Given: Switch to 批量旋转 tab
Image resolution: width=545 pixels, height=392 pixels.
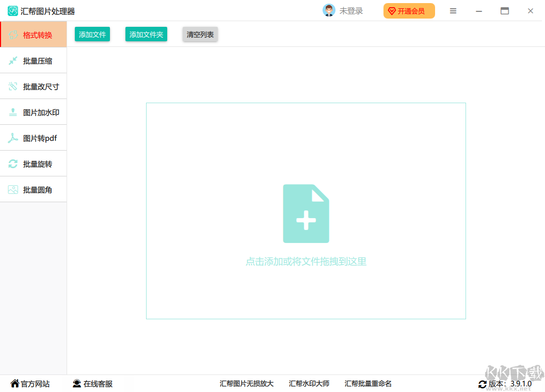Looking at the screenshot, I should (x=34, y=164).
